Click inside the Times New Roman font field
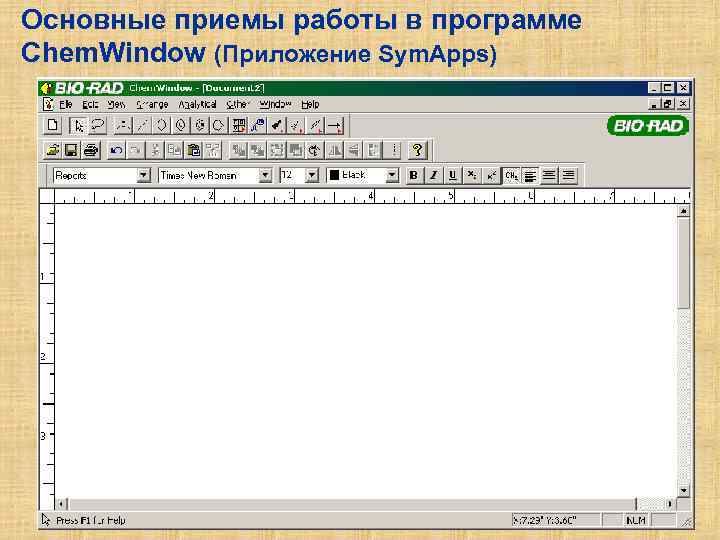720x540 pixels. coord(208,175)
